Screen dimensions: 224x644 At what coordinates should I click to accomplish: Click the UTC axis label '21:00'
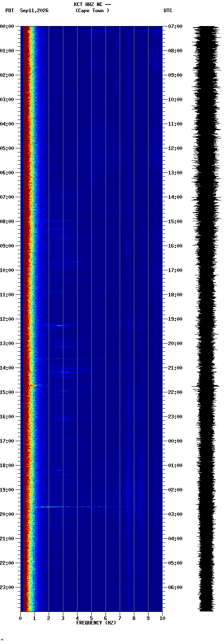coord(175,368)
